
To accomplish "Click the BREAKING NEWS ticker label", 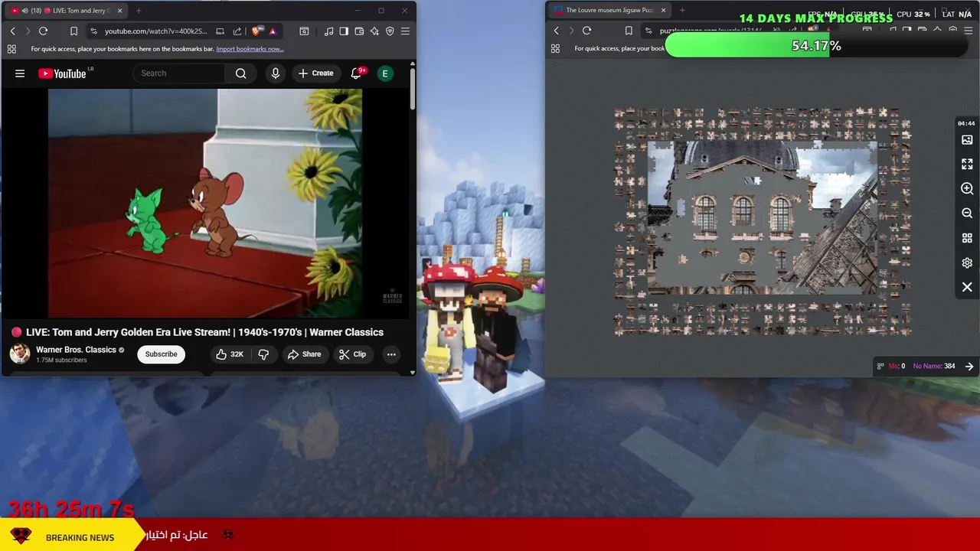I will pos(80,537).
